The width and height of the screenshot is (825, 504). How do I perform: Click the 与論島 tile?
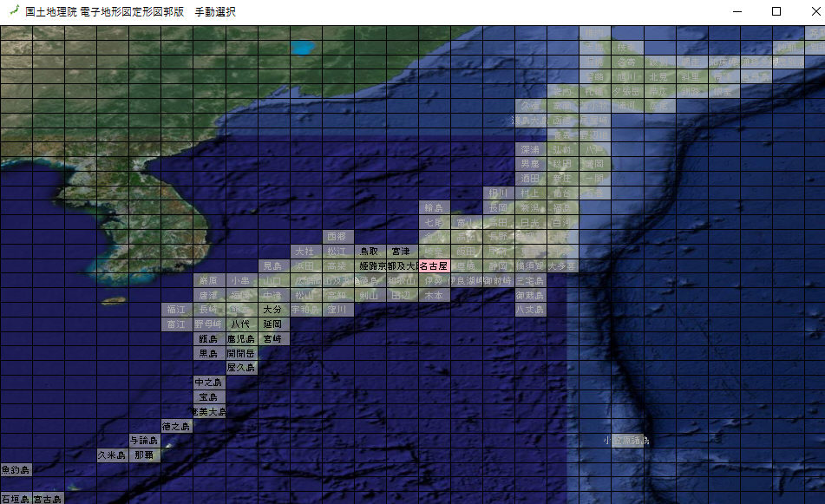pos(144,441)
